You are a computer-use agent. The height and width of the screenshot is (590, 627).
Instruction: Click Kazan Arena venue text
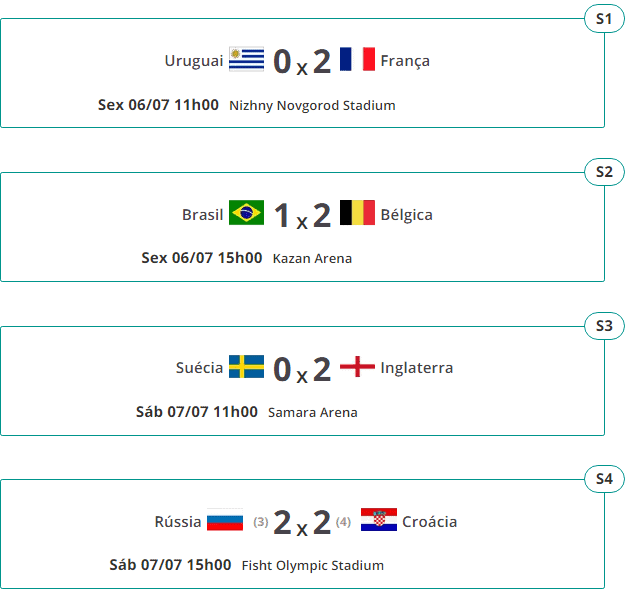[x=312, y=259]
